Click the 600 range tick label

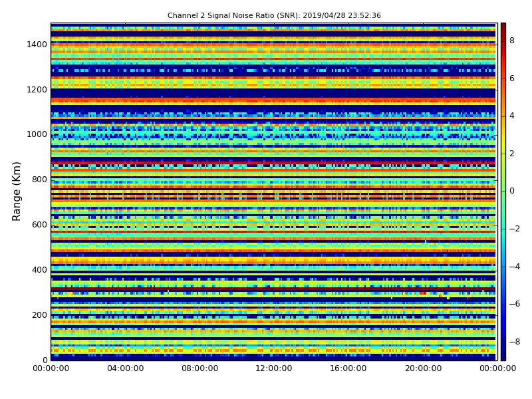39,225
